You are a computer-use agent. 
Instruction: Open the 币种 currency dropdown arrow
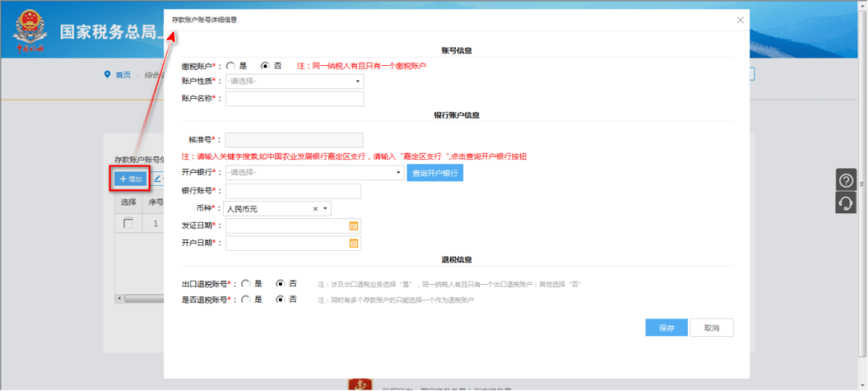click(325, 209)
